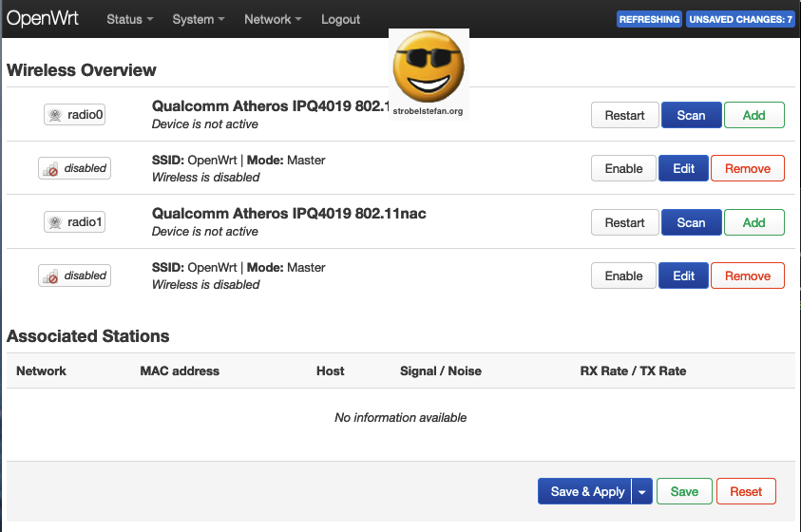Click the radio0 antenna icon badge
The height and width of the screenshot is (532, 801).
click(x=74, y=114)
